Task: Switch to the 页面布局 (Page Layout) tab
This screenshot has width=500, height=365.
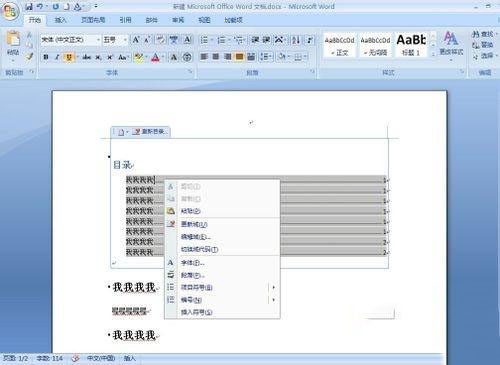Action: point(93,20)
